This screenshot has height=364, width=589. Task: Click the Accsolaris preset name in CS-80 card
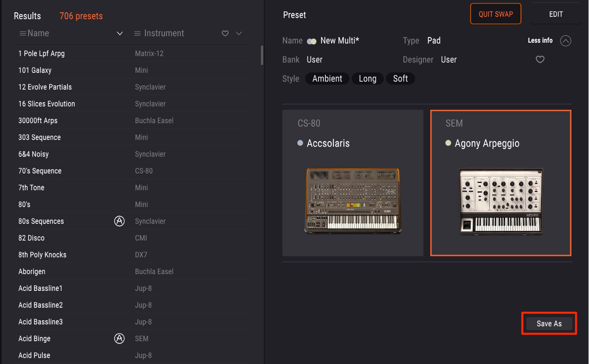(x=328, y=143)
